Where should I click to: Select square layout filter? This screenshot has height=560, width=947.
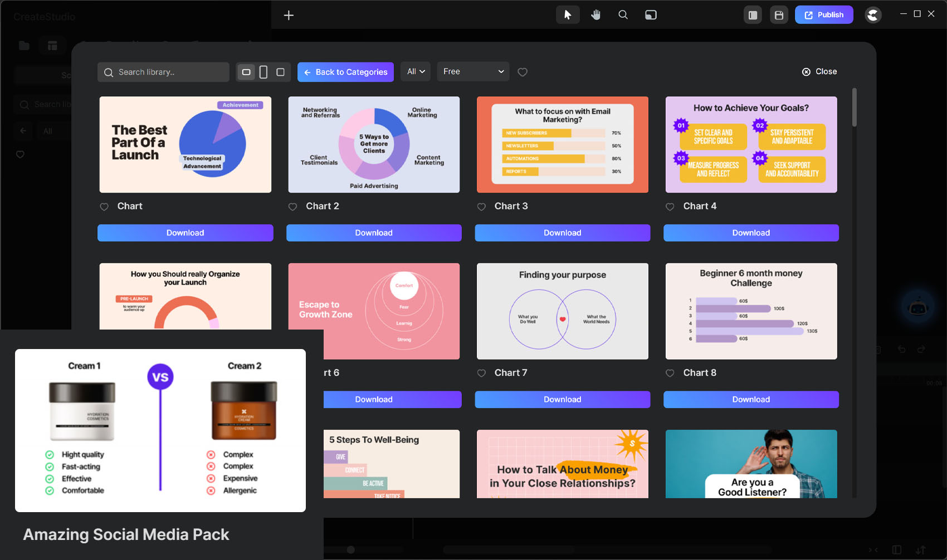pos(281,72)
